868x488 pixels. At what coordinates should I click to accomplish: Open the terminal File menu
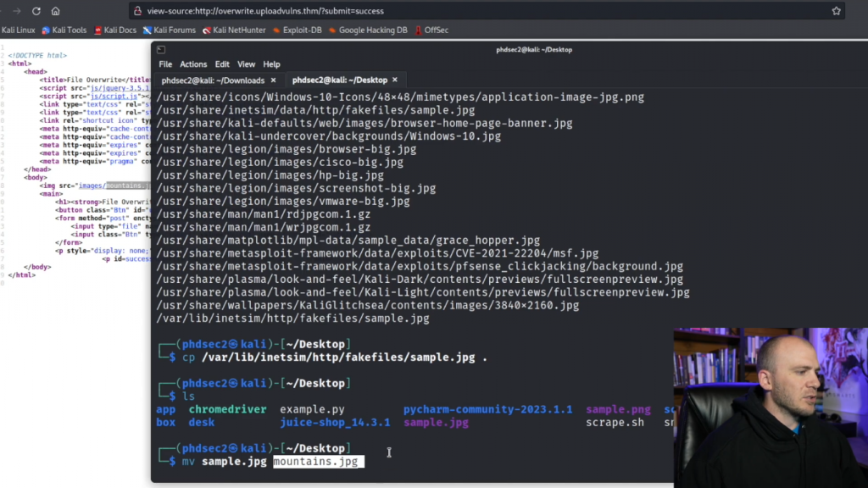[x=165, y=64]
